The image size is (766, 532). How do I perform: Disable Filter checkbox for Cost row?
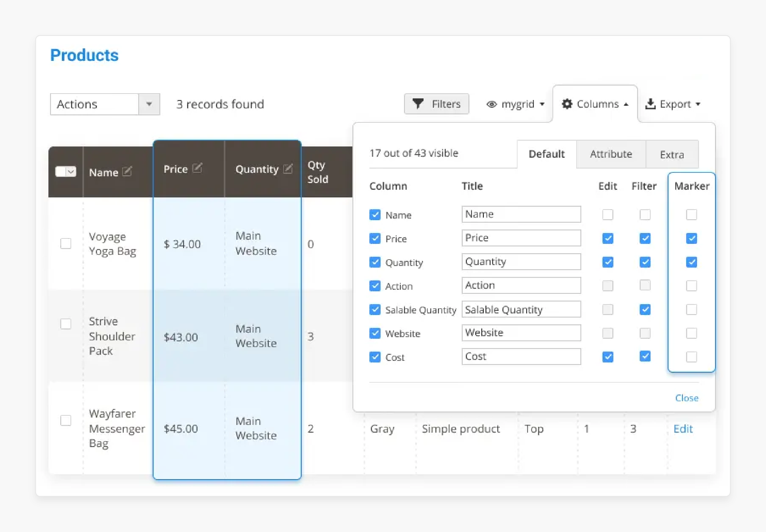pyautogui.click(x=645, y=356)
